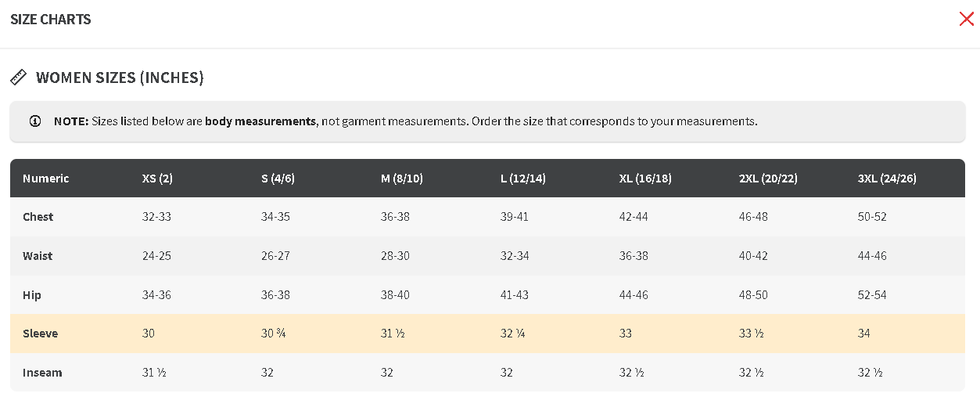Select the M (8/10) column header
The image size is (980, 404).
coord(402,179)
